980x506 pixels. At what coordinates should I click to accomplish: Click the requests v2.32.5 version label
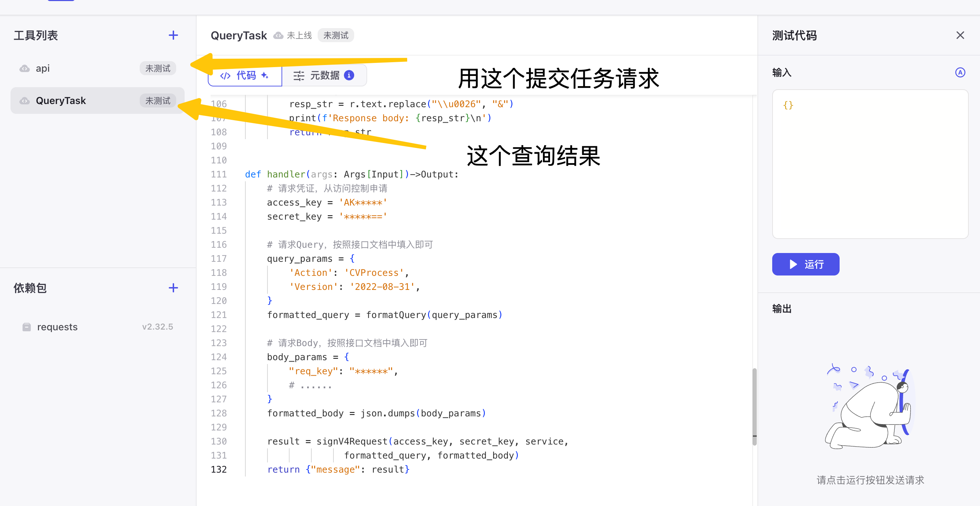click(x=158, y=327)
